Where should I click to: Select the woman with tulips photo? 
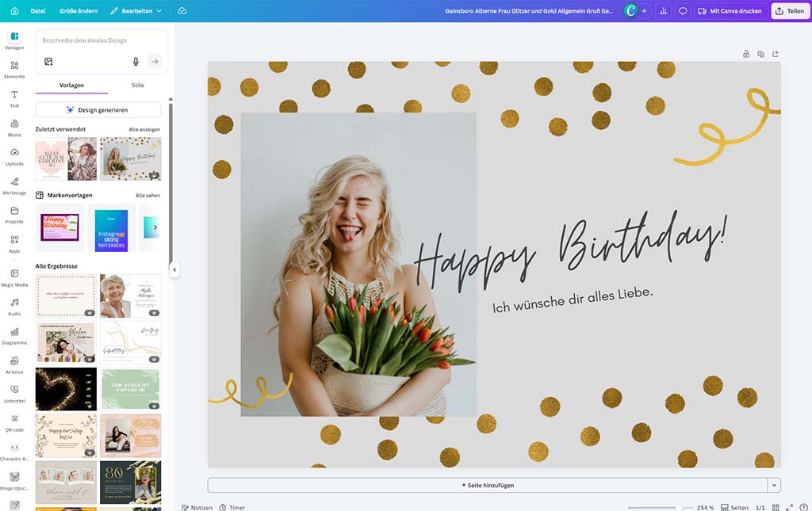(x=358, y=265)
